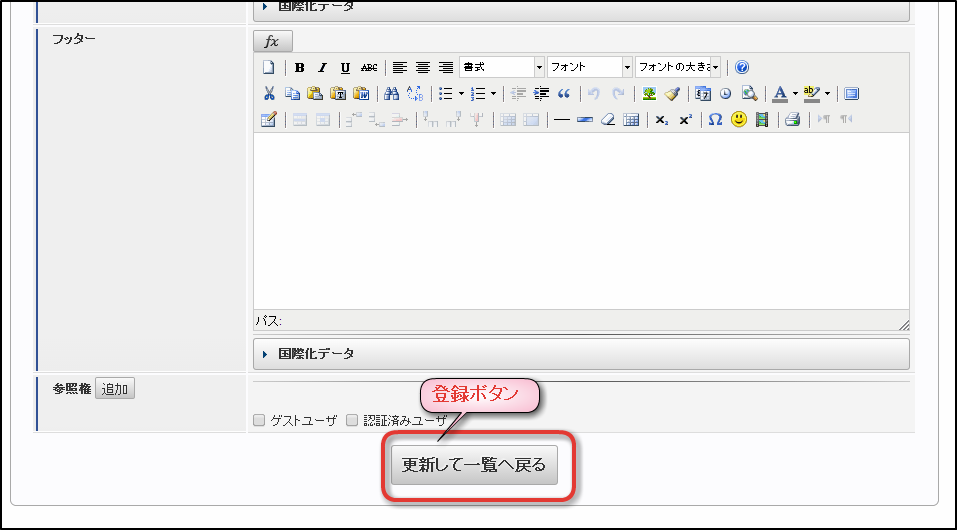
Task: Open the フォント family dropdown
Action: click(590, 67)
